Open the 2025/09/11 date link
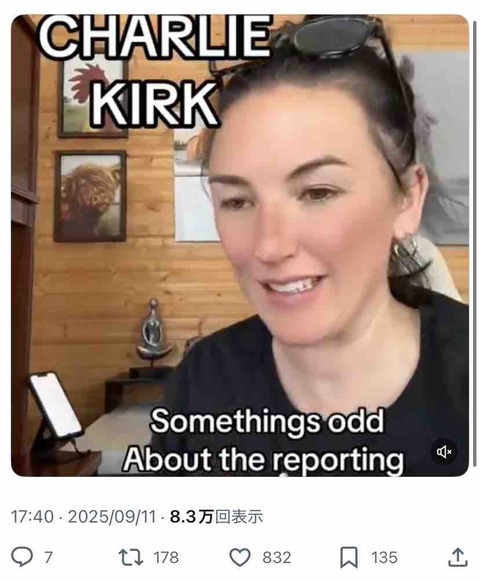This screenshot has height=581, width=480. [112, 517]
